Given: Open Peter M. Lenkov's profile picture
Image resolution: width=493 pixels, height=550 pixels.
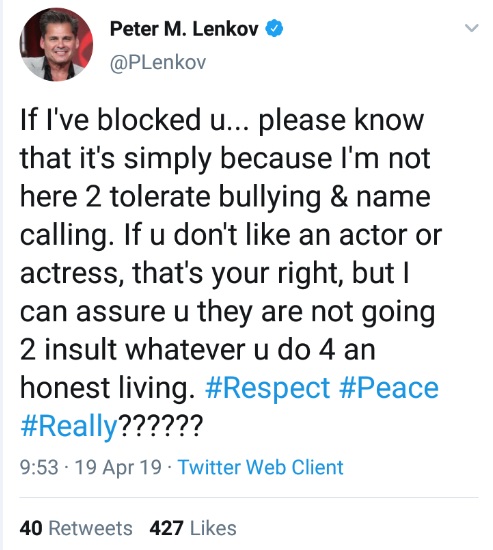Looking at the screenshot, I should pyautogui.click(x=56, y=45).
